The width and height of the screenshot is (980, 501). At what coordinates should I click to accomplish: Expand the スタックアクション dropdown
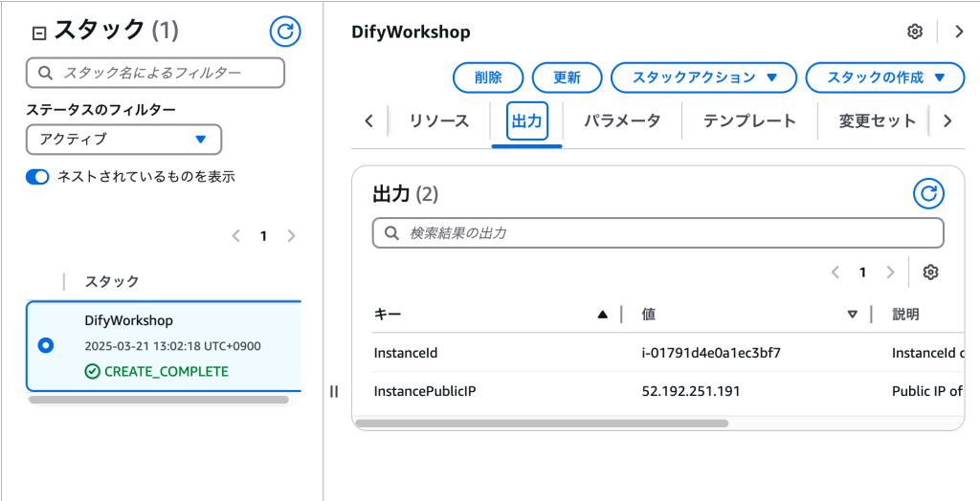pyautogui.click(x=703, y=77)
